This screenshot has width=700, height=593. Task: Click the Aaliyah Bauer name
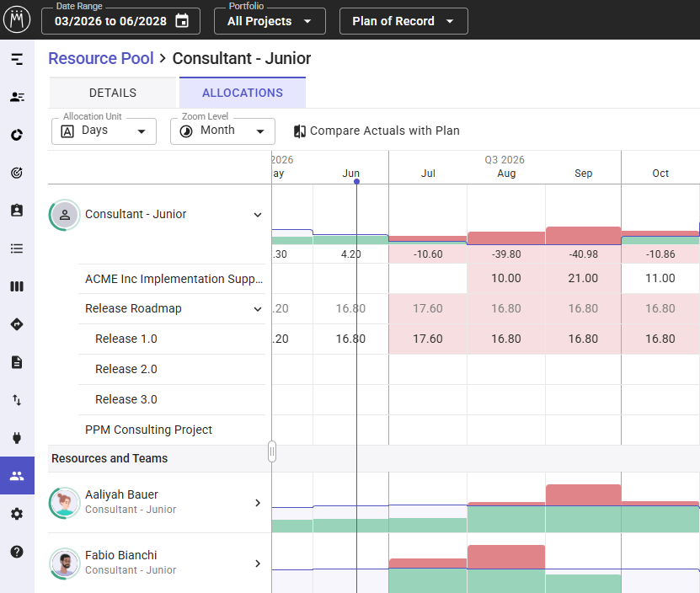(121, 494)
